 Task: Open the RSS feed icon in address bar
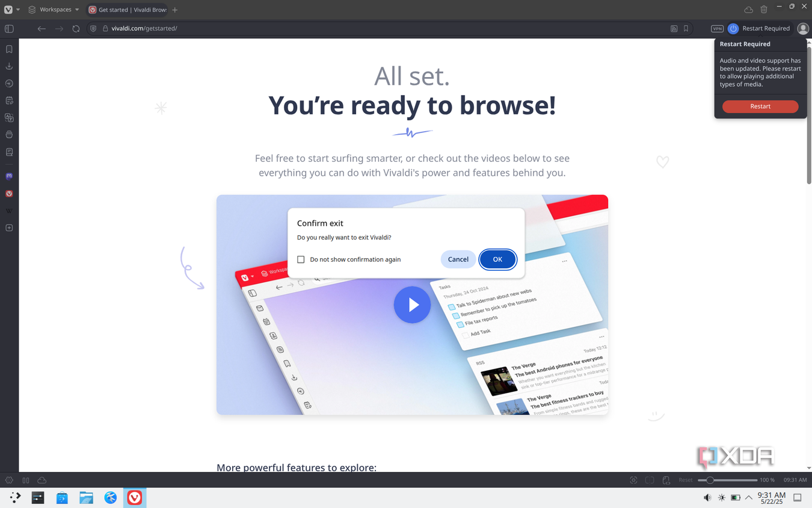tap(674, 28)
